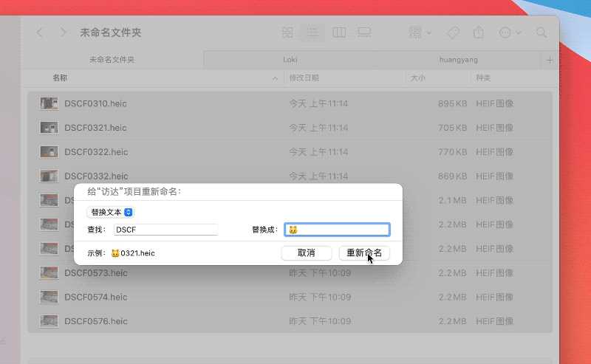The width and height of the screenshot is (591, 364).
Task: Click the 今天 上午11:14 date of DSCF0310.heic
Action: [x=318, y=103]
